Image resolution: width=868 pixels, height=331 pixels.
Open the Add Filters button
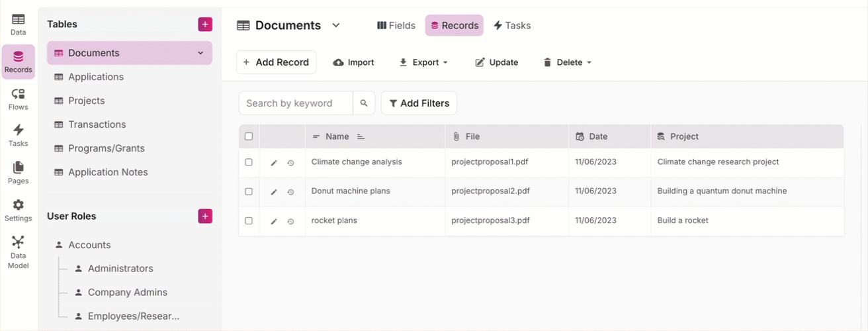419,103
